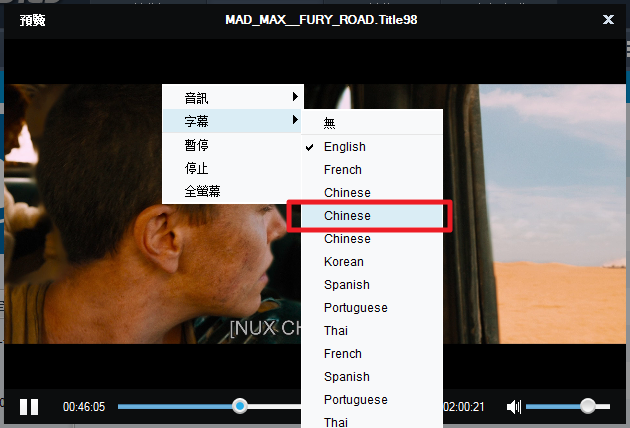Close the preview window with X
This screenshot has height=428, width=630.
pos(608,19)
